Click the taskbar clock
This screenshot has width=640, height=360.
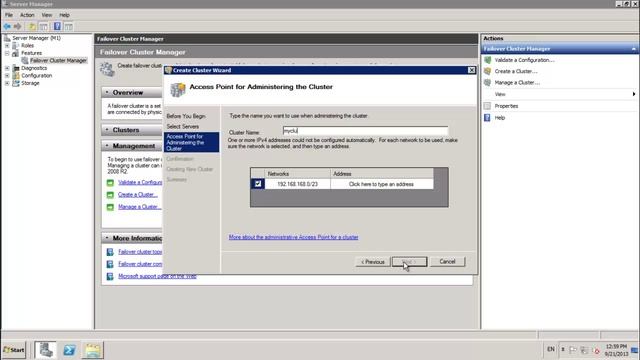pos(616,350)
